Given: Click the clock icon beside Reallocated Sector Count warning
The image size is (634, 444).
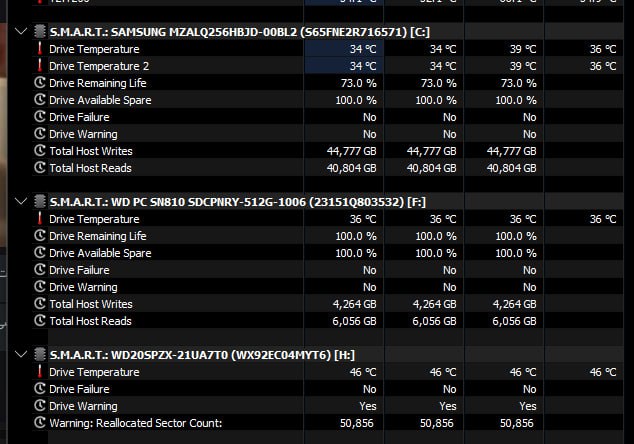Looking at the screenshot, I should click(40, 423).
